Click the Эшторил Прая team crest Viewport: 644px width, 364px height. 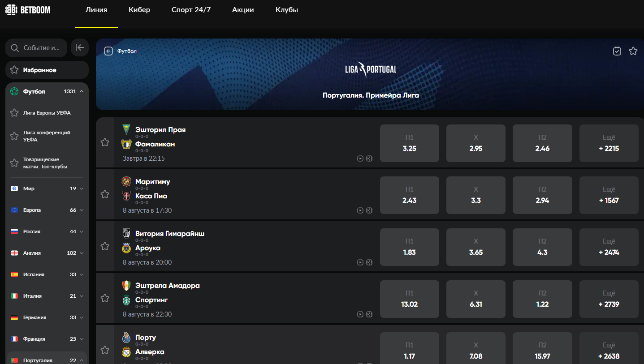126,130
